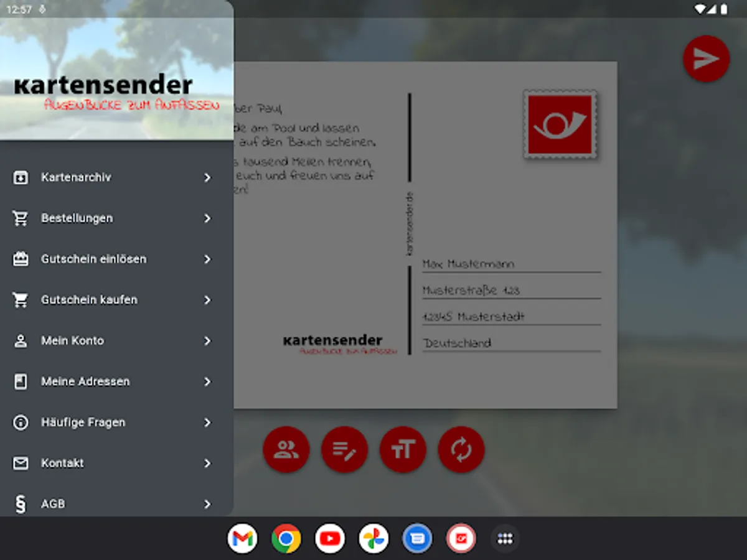
Task: Tap the red send arrow button
Action: click(706, 58)
